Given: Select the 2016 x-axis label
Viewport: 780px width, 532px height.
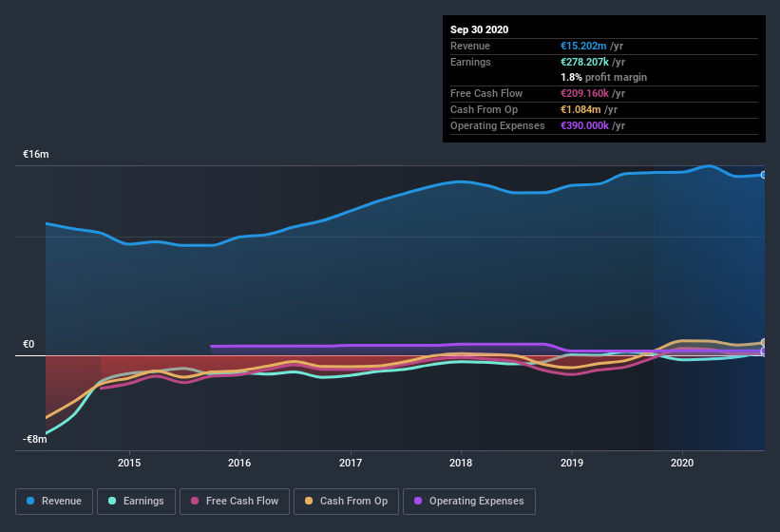Looking at the screenshot, I should 239,463.
